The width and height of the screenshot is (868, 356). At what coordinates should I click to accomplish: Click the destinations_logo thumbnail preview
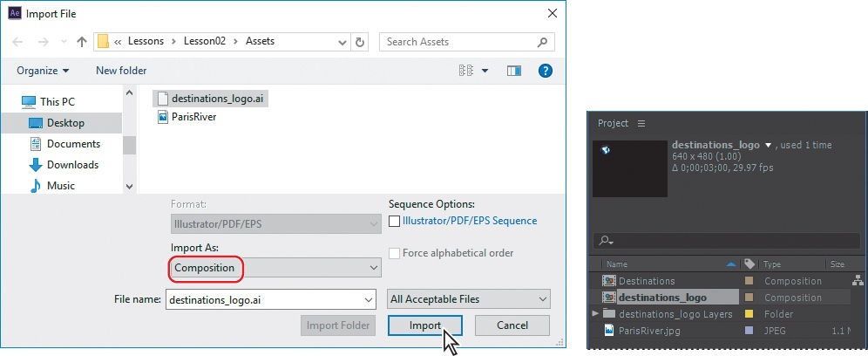click(630, 168)
